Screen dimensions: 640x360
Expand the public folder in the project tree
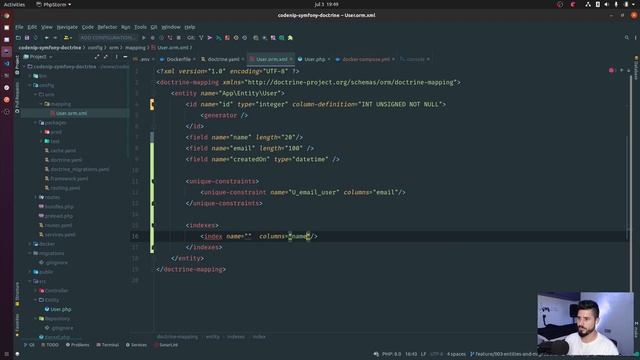pyautogui.click(x=30, y=272)
